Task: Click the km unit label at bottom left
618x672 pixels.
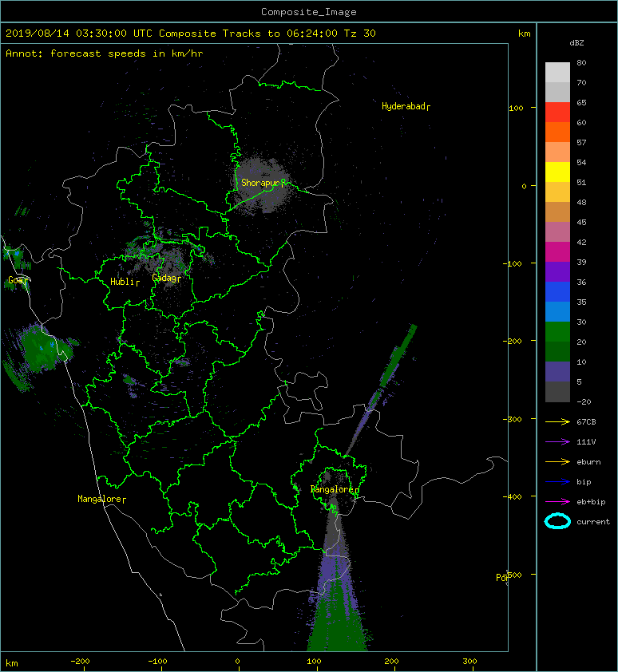Action: (x=12, y=663)
